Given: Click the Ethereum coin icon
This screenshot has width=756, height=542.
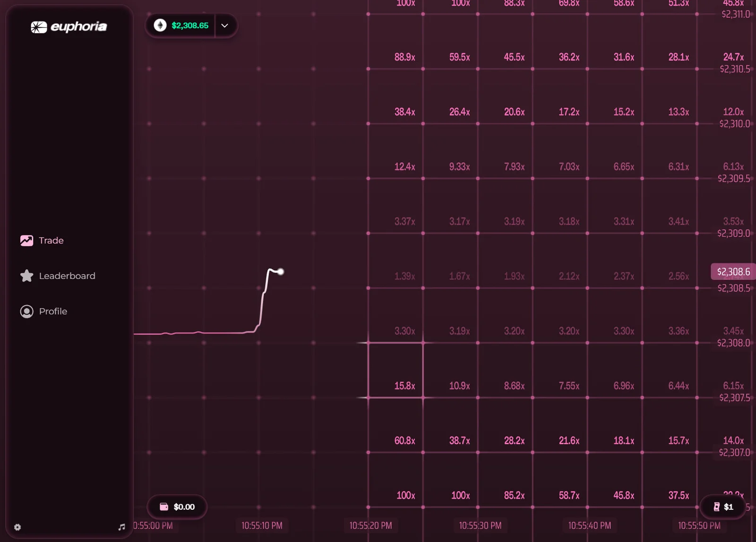Looking at the screenshot, I should point(160,26).
